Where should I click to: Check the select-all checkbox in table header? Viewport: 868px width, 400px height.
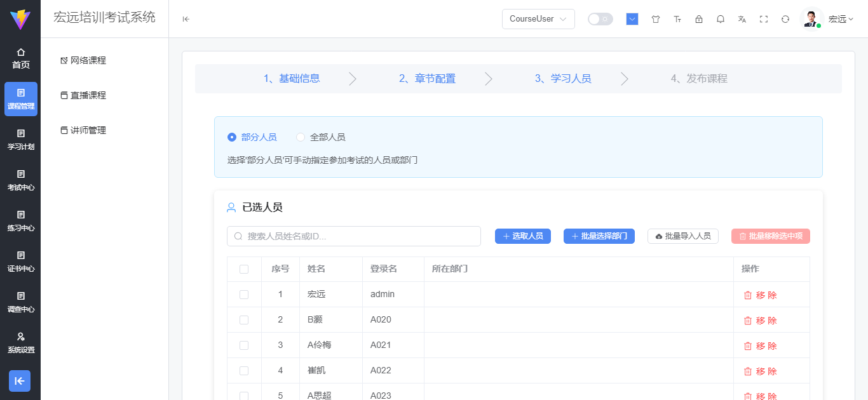tap(244, 269)
